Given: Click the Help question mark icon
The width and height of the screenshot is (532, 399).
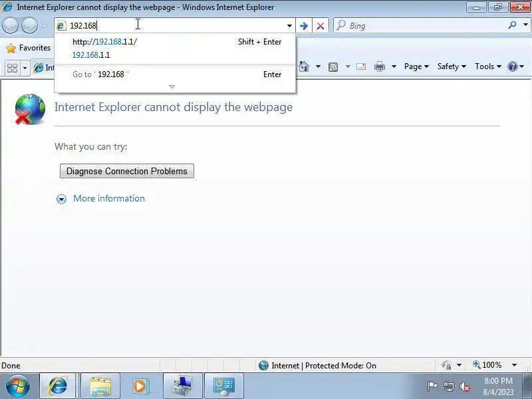Looking at the screenshot, I should coord(513,66).
